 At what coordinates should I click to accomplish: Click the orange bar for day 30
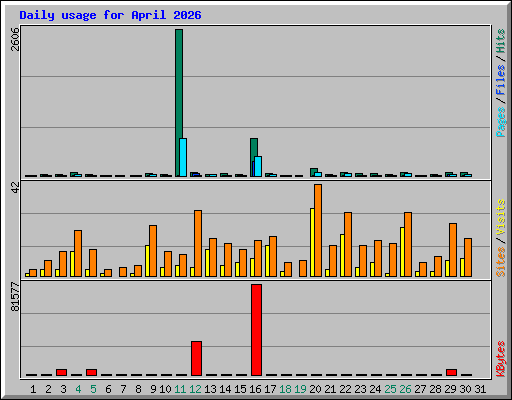point(468,257)
